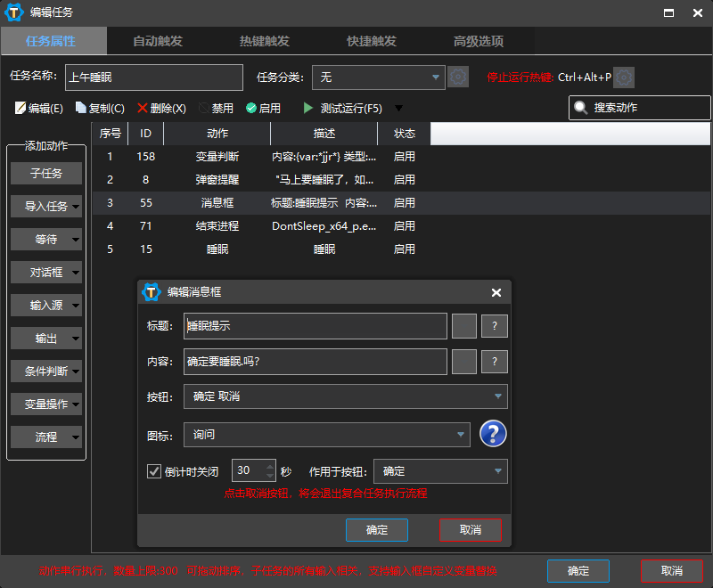Click the red X Delete (删除) icon
Screen dimensions: 713x588
point(143,108)
